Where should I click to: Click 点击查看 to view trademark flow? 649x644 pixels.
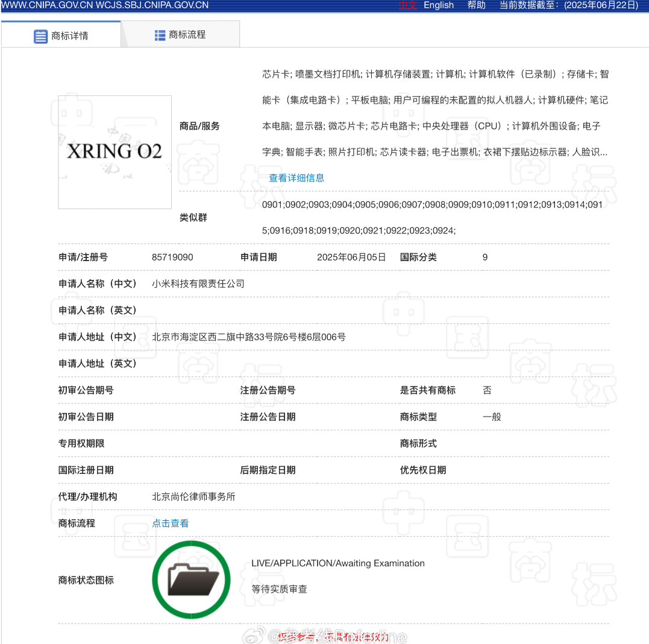click(170, 523)
